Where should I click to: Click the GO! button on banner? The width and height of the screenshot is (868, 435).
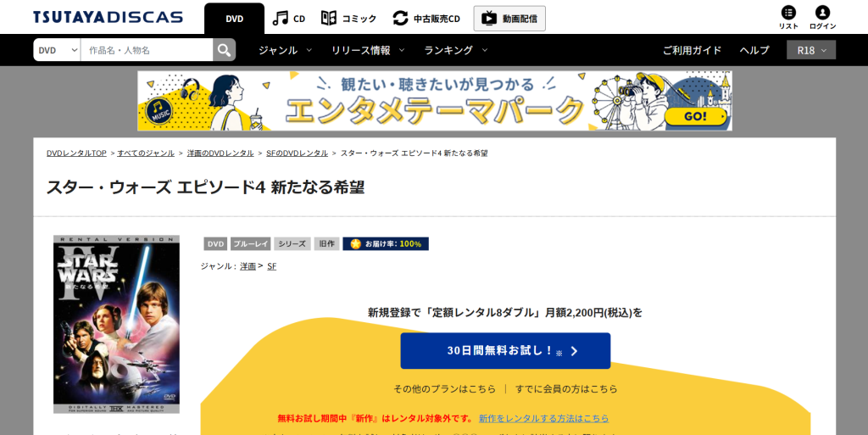(695, 117)
